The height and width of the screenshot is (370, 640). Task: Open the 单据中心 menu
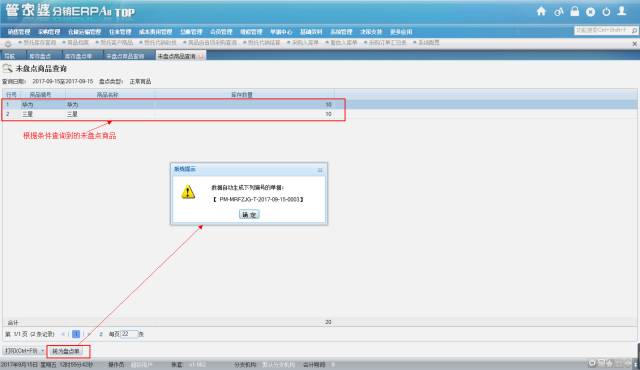(x=281, y=32)
